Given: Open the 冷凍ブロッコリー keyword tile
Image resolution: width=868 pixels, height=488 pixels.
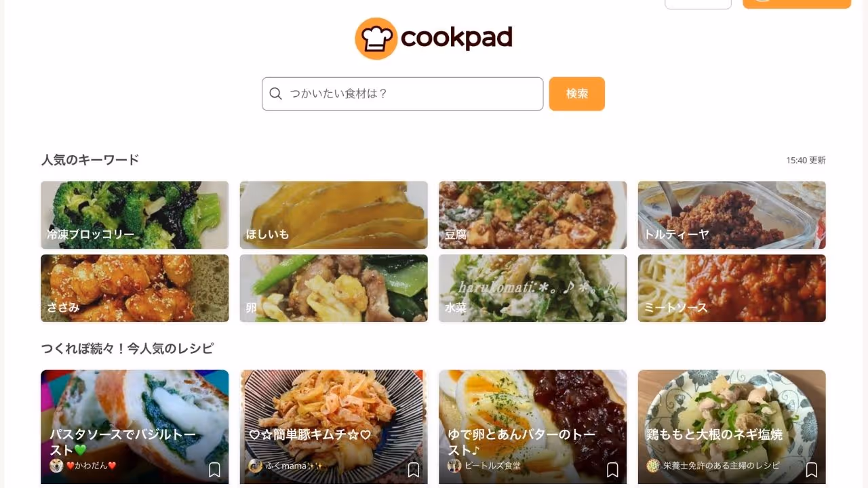Looking at the screenshot, I should tap(135, 215).
